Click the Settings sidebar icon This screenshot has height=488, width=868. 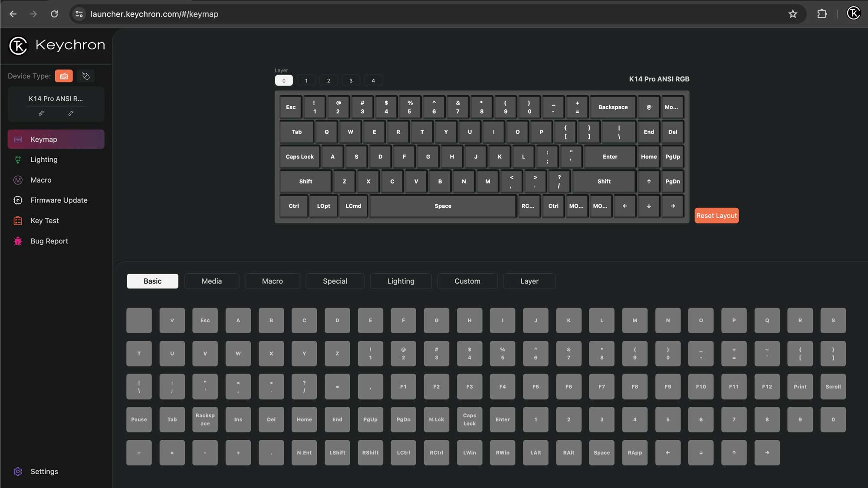pos(17,472)
